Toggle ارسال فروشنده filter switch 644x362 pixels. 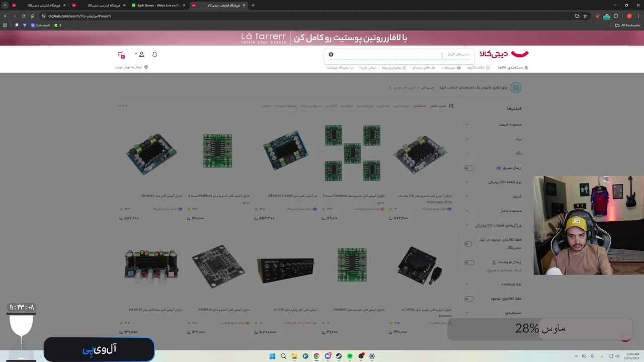pos(469,262)
